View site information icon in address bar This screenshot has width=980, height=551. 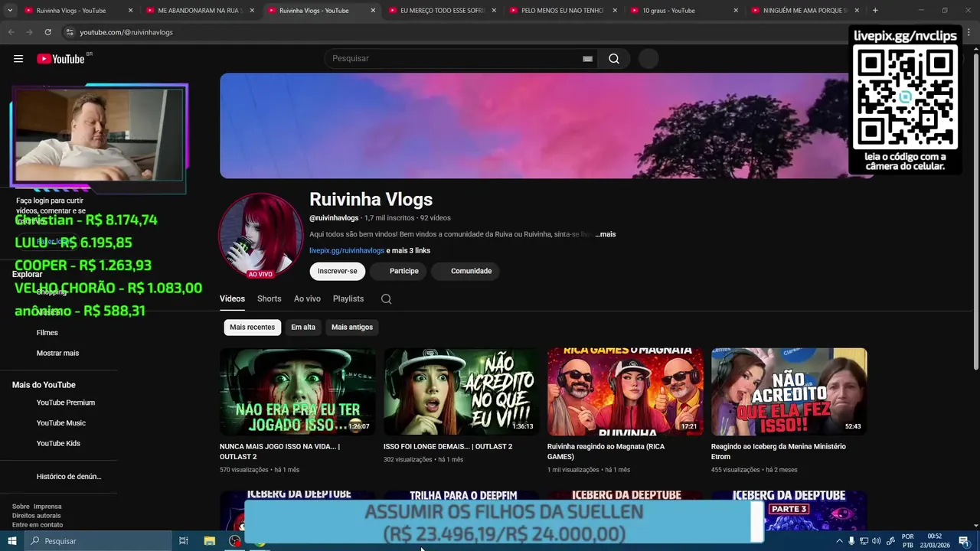[x=69, y=32]
